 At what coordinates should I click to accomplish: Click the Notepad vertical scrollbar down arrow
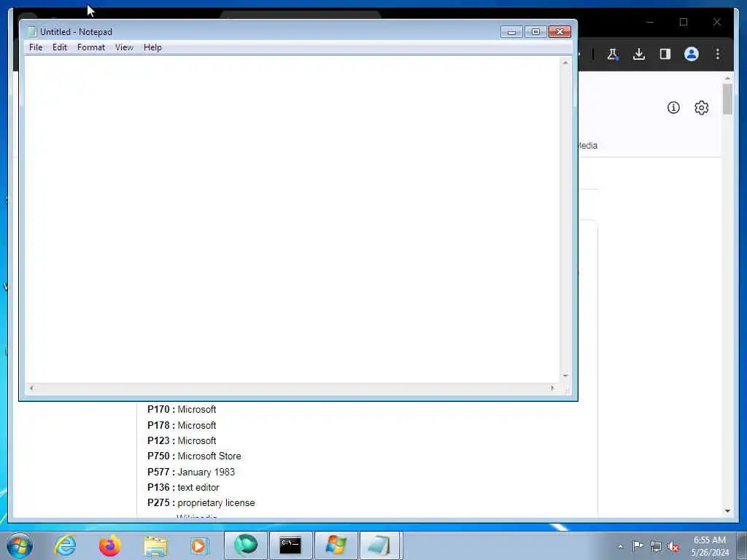click(x=565, y=376)
